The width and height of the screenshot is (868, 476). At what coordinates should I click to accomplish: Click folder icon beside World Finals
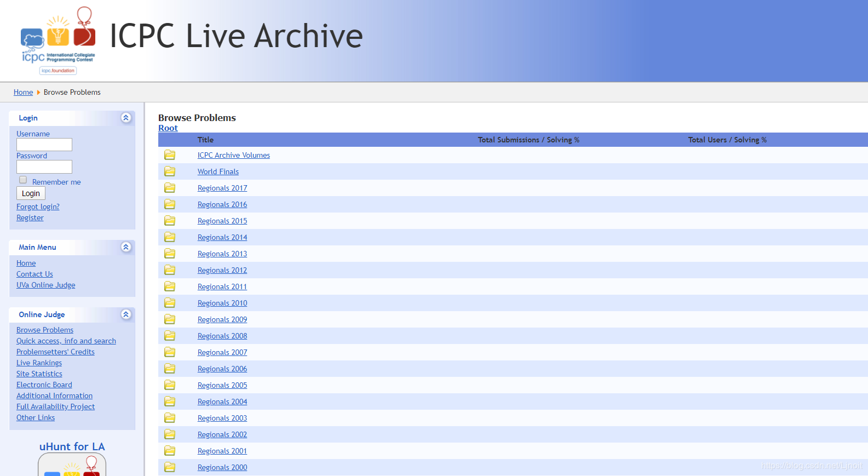tap(170, 171)
